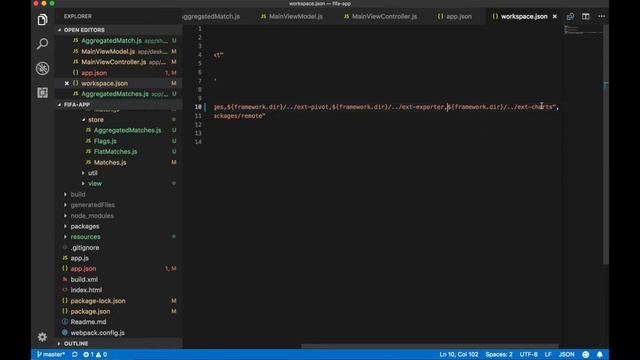Open the editor more actions ellipsis
The height and width of the screenshot is (360, 640).
(x=602, y=16)
